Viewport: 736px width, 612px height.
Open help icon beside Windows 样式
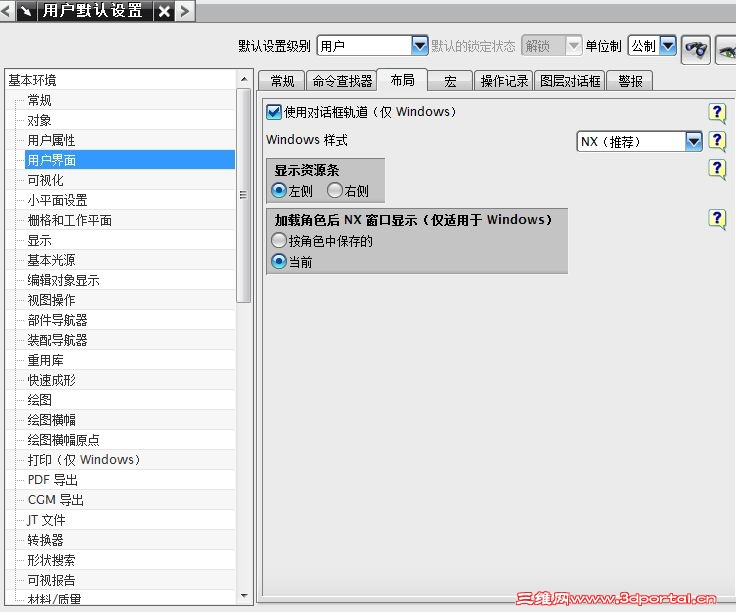(717, 141)
